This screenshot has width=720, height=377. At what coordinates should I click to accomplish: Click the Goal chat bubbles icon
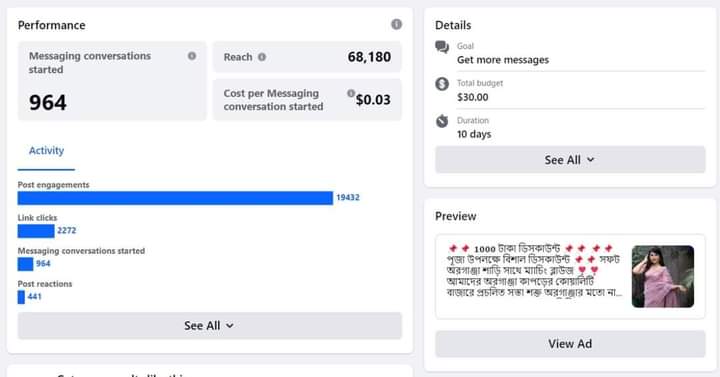442,47
